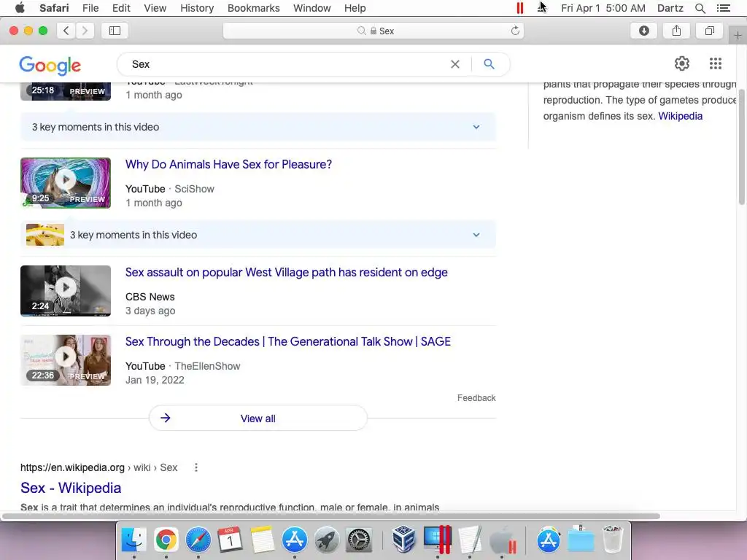Go back using Safari's back arrow
Screen dimensions: 747x560
click(66, 31)
